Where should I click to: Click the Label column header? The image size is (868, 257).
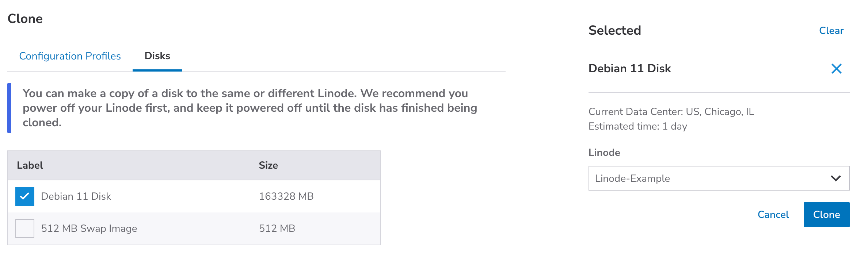pos(30,165)
